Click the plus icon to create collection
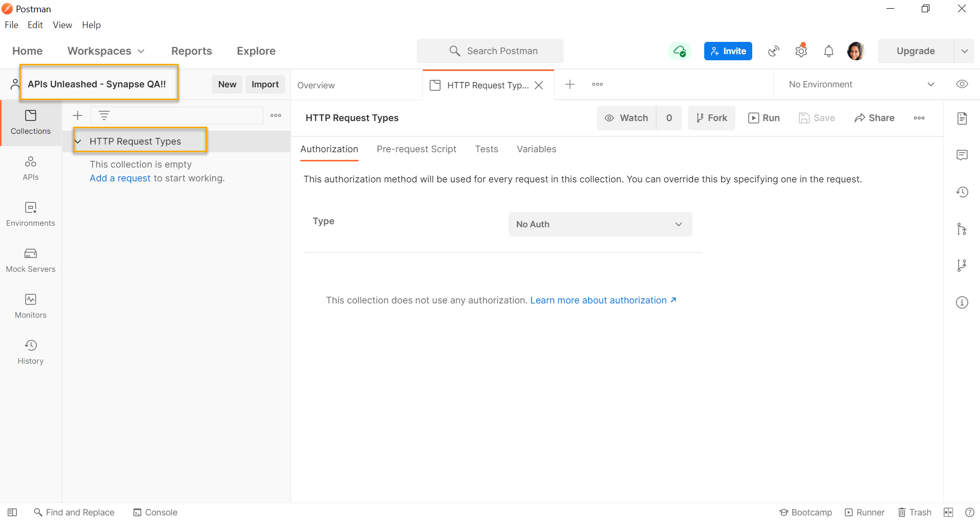Screen dimensions: 980x520 [78, 115]
